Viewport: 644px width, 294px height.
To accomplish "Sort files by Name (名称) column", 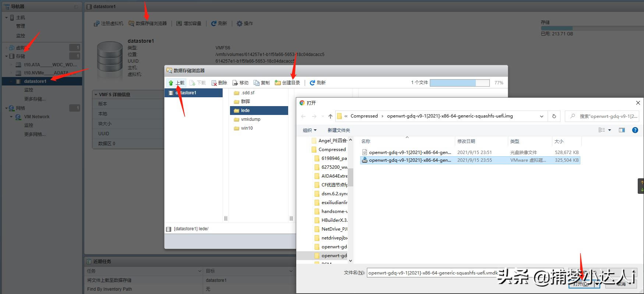I will point(407,141).
